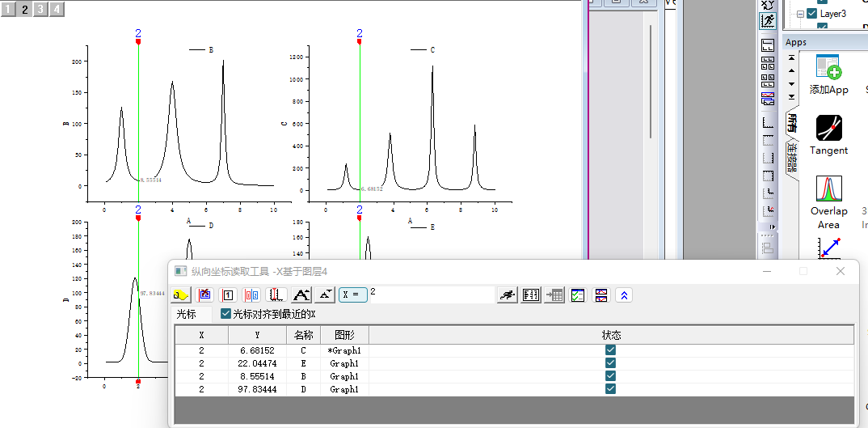Click the up arrow in Apps panel
Image resolution: width=868 pixels, height=428 pixels.
click(x=791, y=70)
